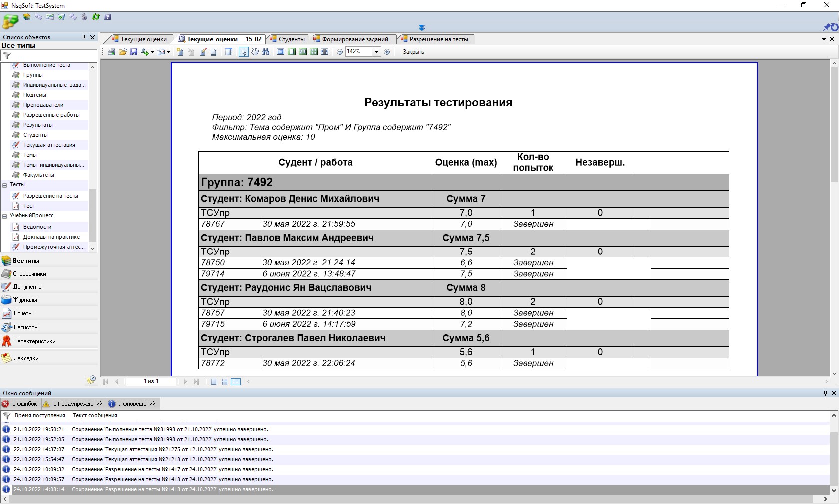
Task: Select Ведомости in the object tree
Action: pyautogui.click(x=37, y=227)
